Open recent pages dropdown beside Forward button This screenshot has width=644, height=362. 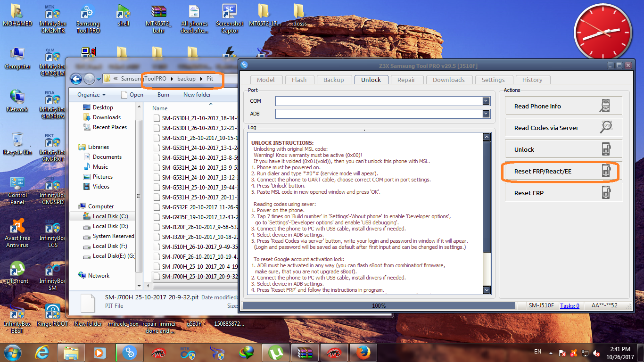point(99,79)
